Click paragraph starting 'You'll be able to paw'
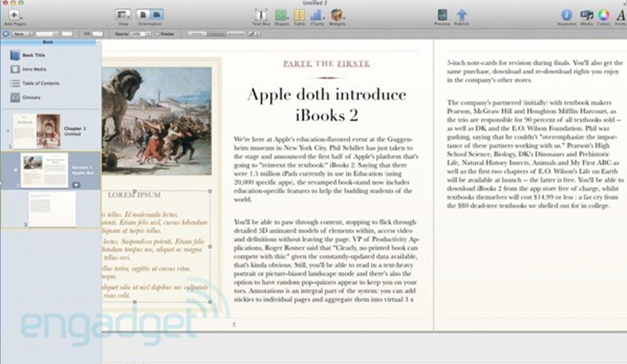 (x=326, y=260)
